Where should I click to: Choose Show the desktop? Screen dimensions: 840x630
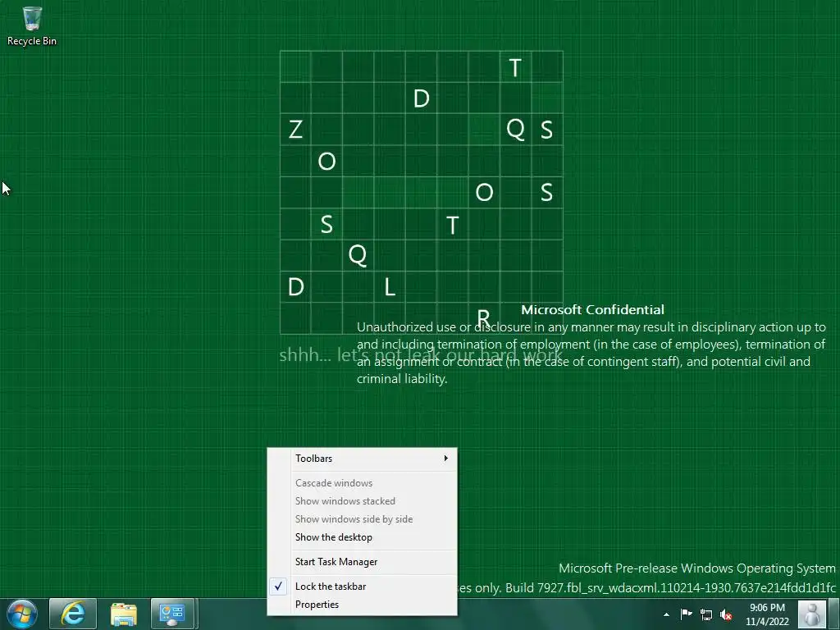pos(362,537)
